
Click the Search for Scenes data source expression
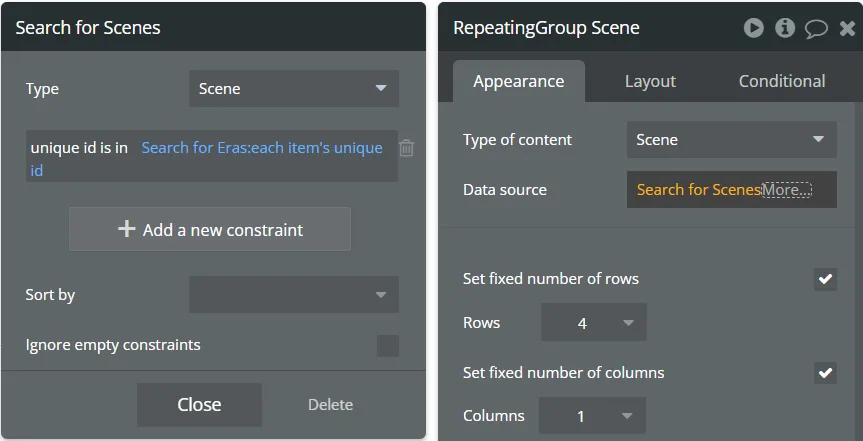[698, 189]
